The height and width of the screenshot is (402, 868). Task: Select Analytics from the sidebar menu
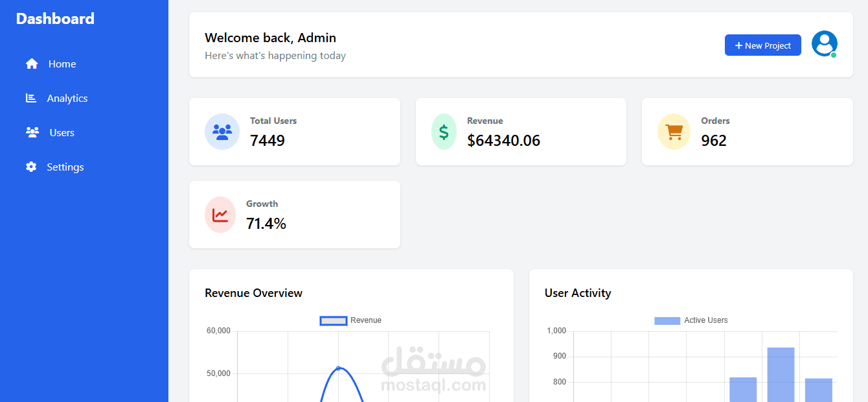(x=67, y=98)
